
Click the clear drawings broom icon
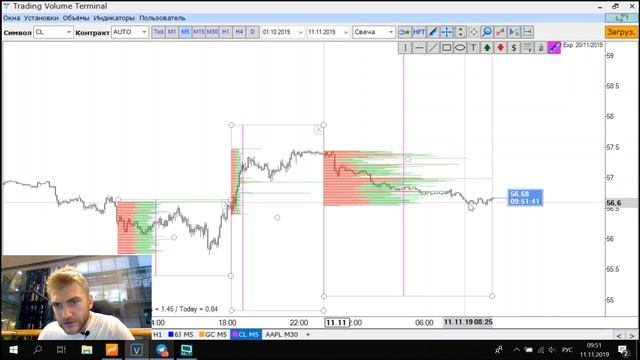tap(541, 48)
